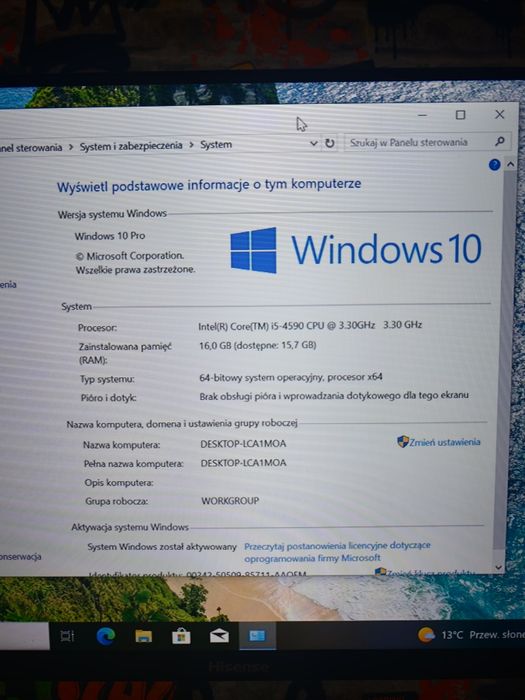Screen dimensions: 525x700
Task: Click the 'WORKGROUP' value
Action: tap(230, 501)
